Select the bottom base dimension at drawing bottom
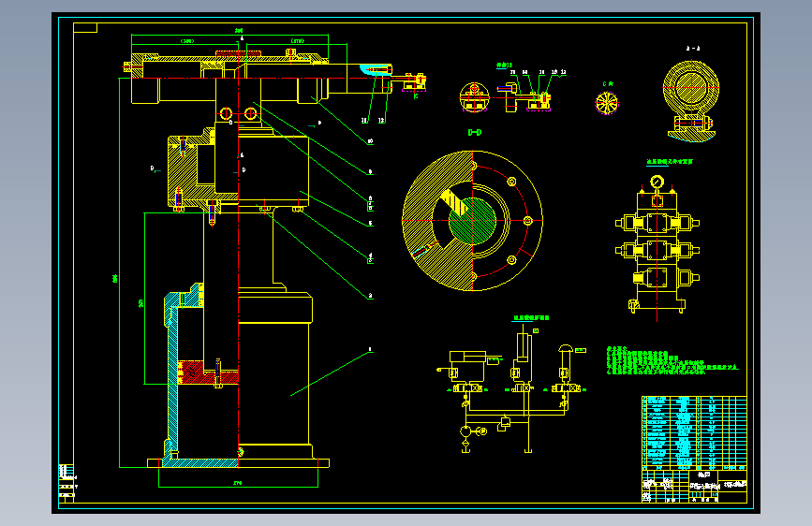812x526 pixels. [238, 483]
